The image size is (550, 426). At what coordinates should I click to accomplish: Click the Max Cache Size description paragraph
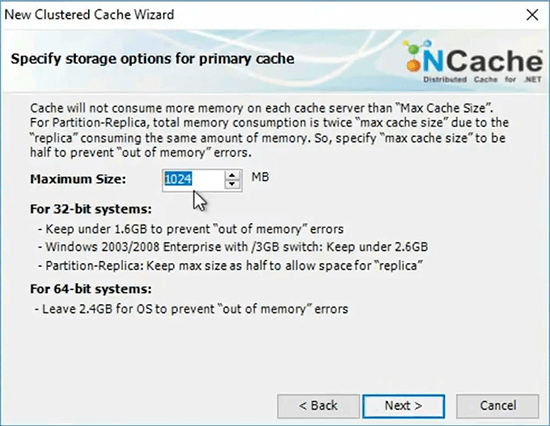(269, 130)
